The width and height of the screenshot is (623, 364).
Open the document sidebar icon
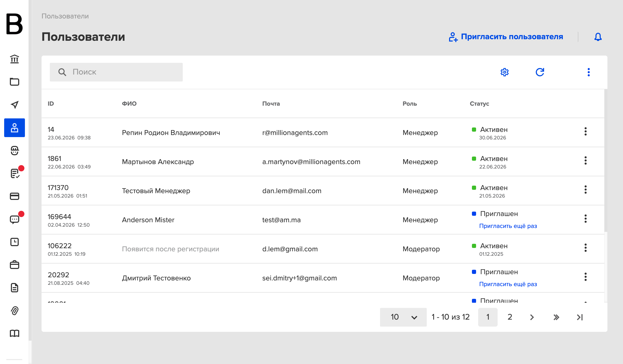15,288
